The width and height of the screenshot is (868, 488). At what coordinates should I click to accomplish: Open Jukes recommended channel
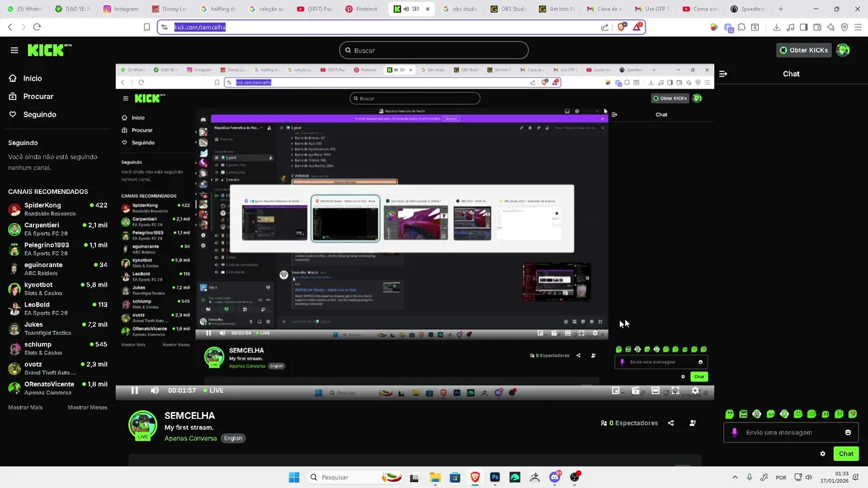click(x=58, y=328)
